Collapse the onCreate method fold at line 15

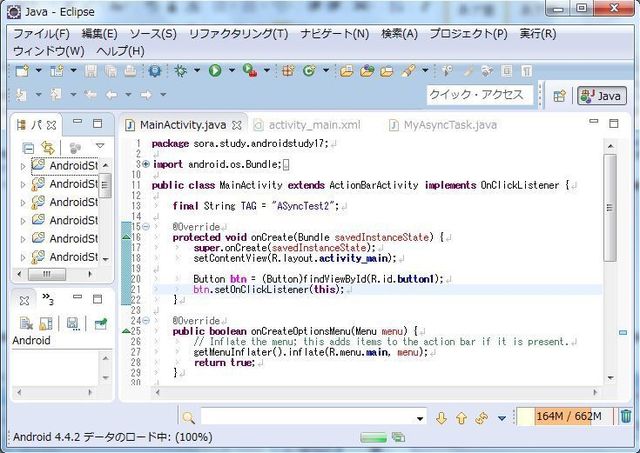click(146, 226)
